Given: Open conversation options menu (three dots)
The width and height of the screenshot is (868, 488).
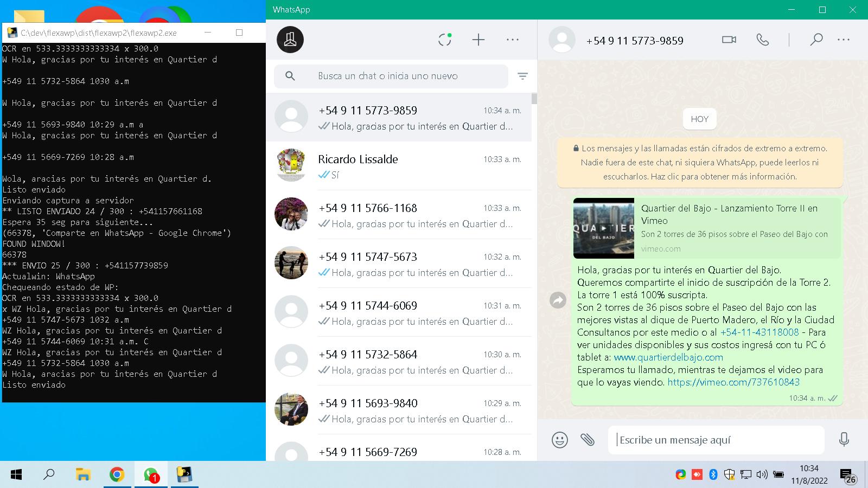Looking at the screenshot, I should point(844,40).
